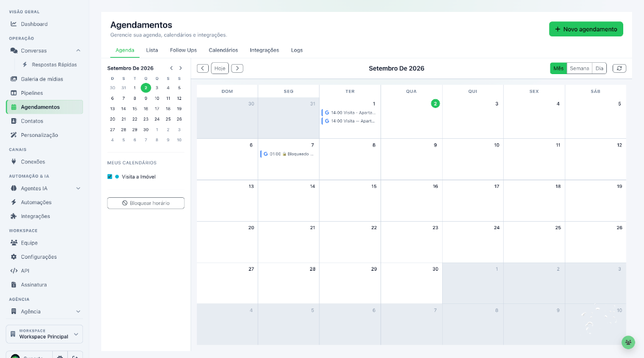
Task: Open first 14:00 Visita - Aparta... event
Action: pos(348,112)
